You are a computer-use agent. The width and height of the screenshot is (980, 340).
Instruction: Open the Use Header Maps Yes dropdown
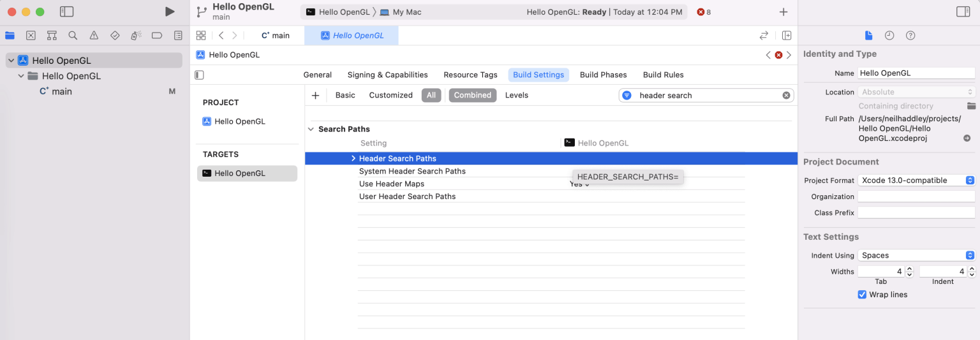[580, 184]
